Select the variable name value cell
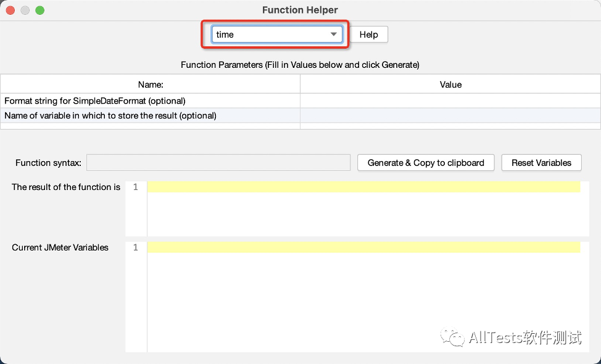This screenshot has height=364, width=601. (450, 115)
